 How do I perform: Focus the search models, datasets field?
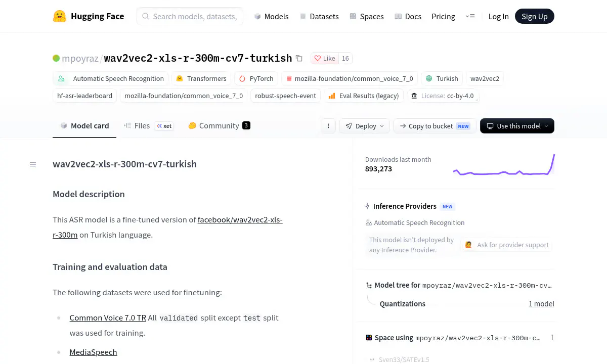coord(190,16)
